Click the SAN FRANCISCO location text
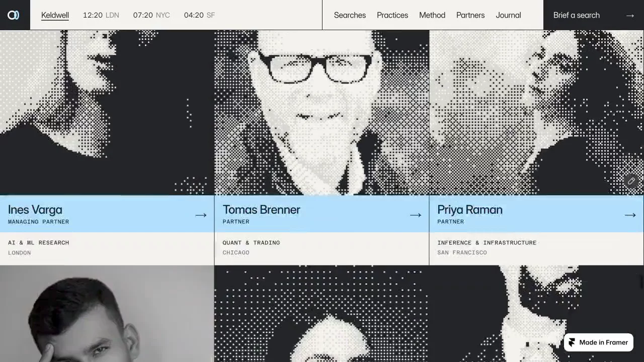Screen dimensions: 644x362 (462, 252)
